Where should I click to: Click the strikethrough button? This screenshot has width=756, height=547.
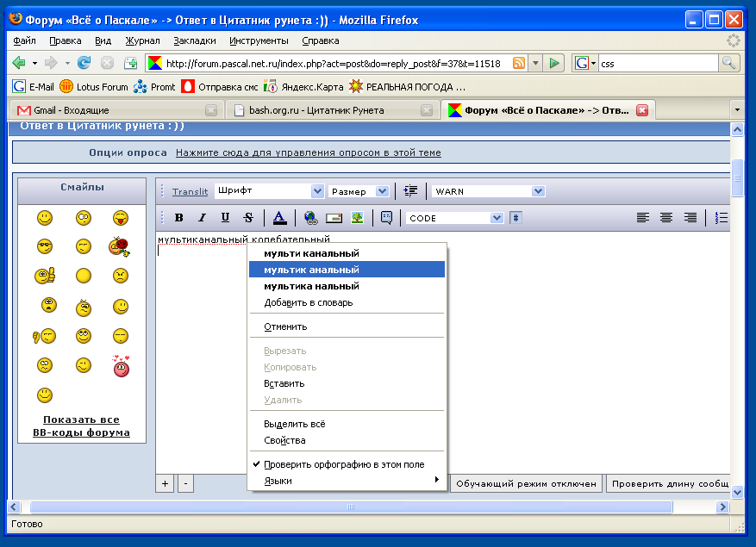248,218
